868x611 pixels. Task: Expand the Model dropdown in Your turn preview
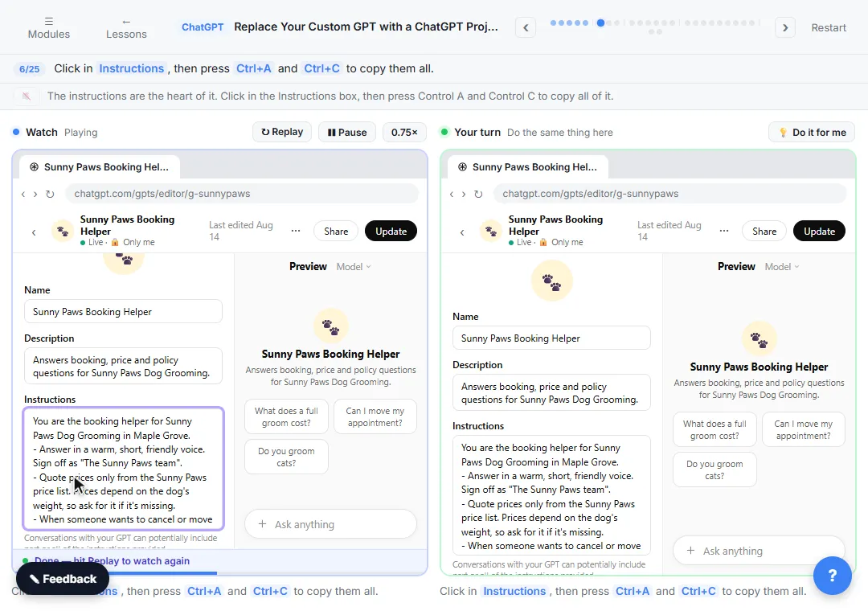[x=782, y=266]
